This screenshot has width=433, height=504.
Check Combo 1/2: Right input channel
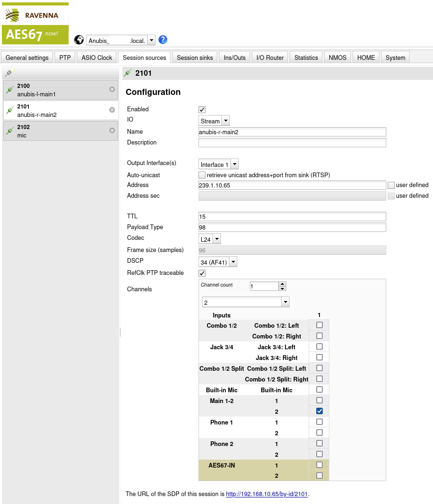[x=319, y=336]
